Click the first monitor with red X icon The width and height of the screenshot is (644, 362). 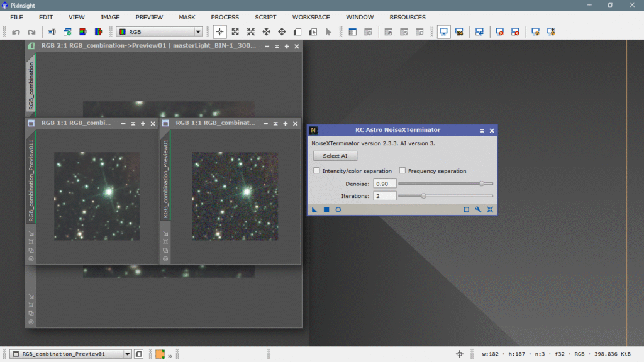click(499, 32)
